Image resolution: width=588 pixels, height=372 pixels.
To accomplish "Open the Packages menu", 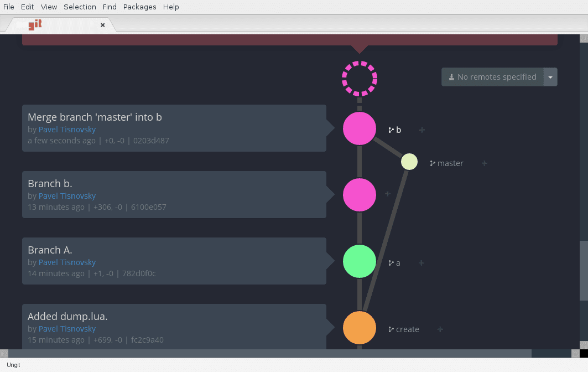I will pos(139,7).
